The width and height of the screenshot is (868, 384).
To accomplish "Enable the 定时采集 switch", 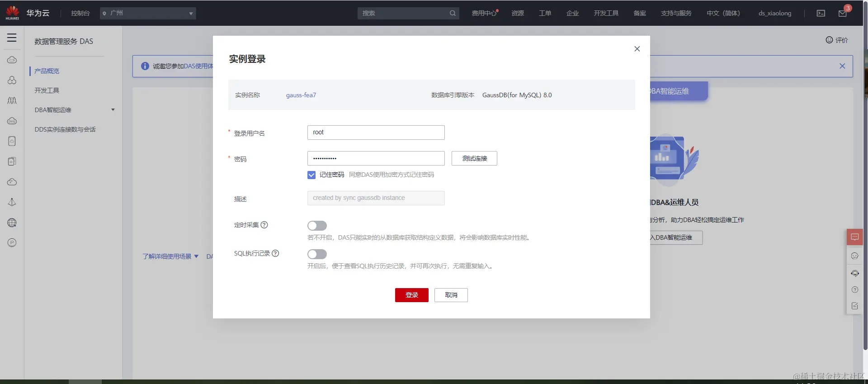I will [317, 226].
